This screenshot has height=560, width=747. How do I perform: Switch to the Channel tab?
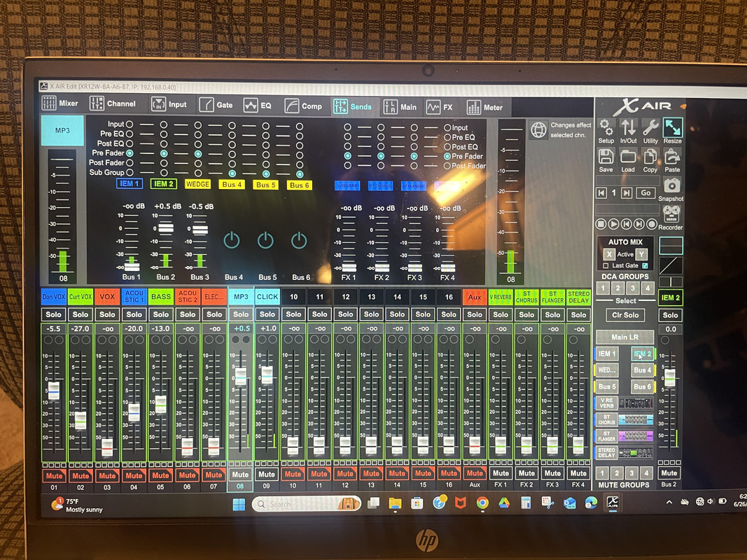113,104
